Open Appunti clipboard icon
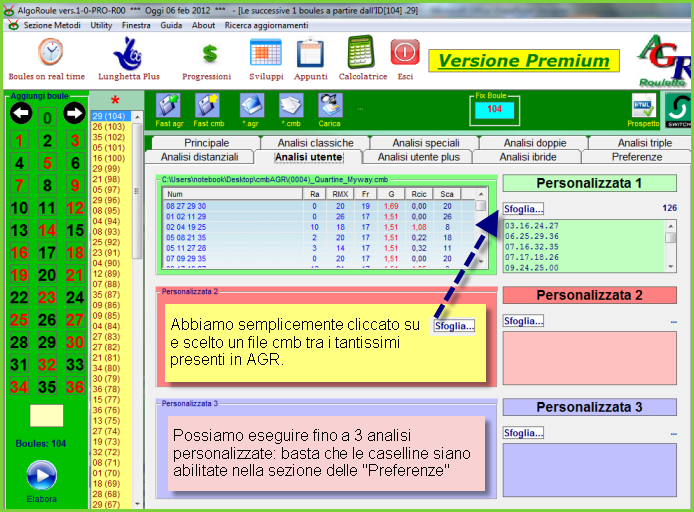 pyautogui.click(x=310, y=53)
